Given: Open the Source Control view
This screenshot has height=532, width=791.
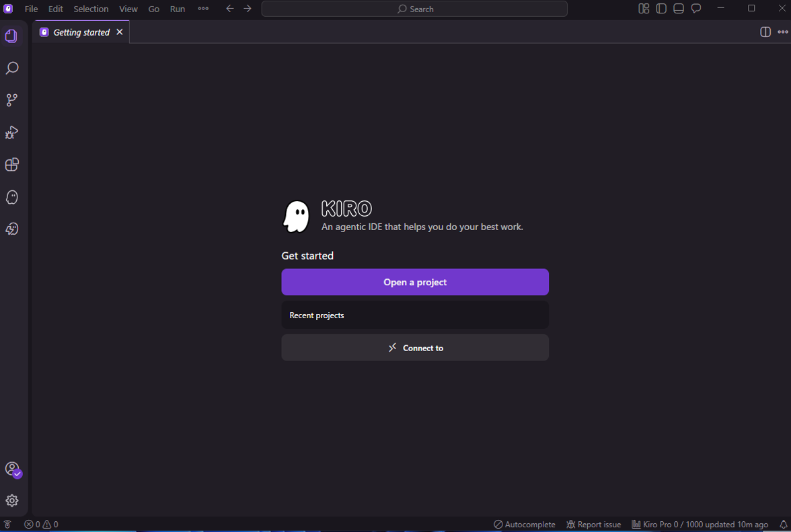Looking at the screenshot, I should point(11,100).
